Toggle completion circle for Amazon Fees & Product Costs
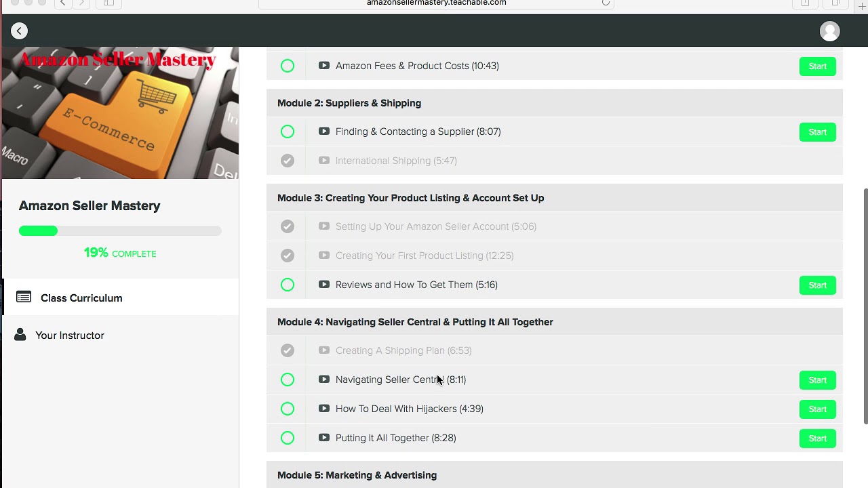 click(288, 66)
